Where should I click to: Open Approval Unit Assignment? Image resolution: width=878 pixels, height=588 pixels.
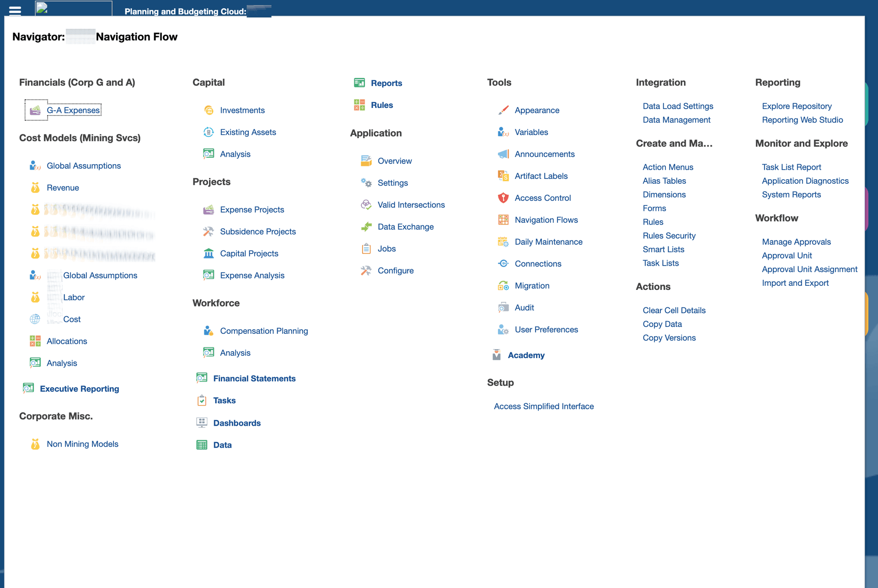(x=809, y=269)
